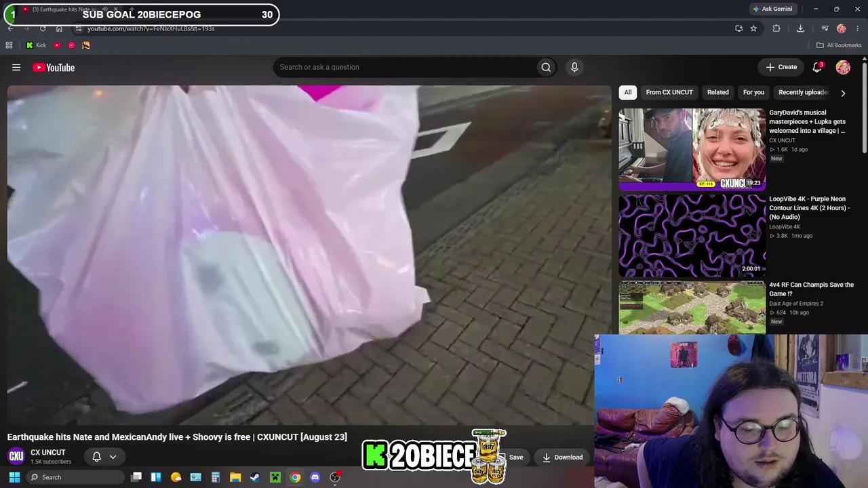
Task: Select the Recently uploaded chip
Action: coord(804,92)
